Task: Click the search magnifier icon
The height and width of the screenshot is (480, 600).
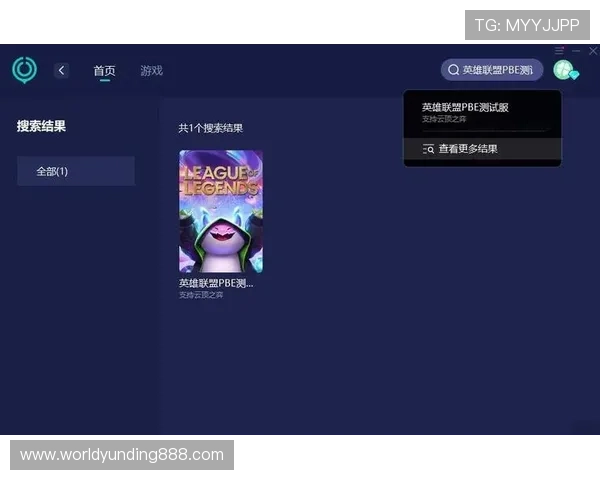Action: click(453, 70)
